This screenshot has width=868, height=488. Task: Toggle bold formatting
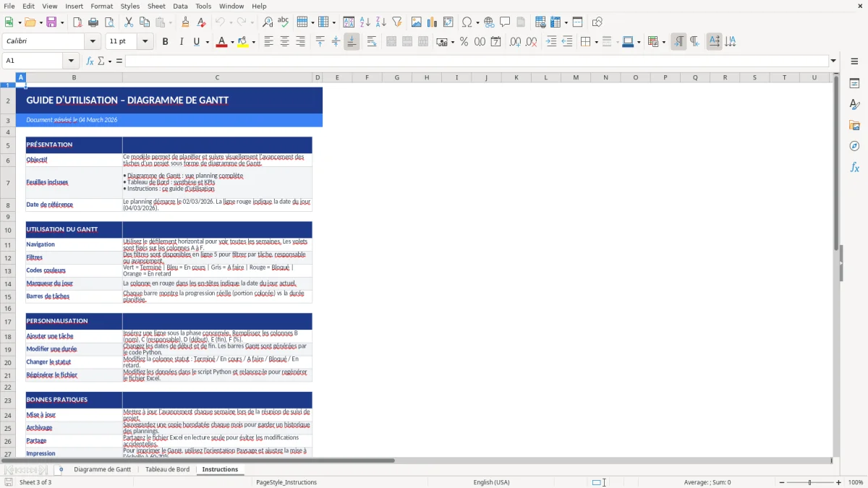point(165,41)
